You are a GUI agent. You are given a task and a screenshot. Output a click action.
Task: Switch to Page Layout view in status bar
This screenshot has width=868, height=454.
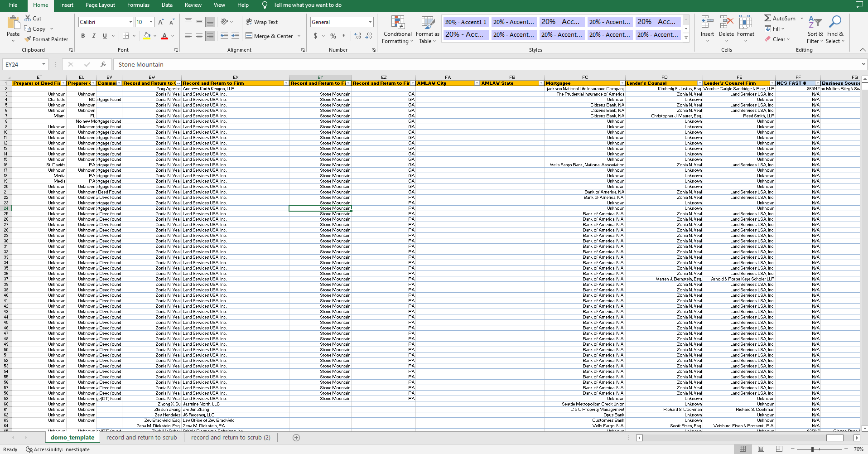pyautogui.click(x=761, y=449)
